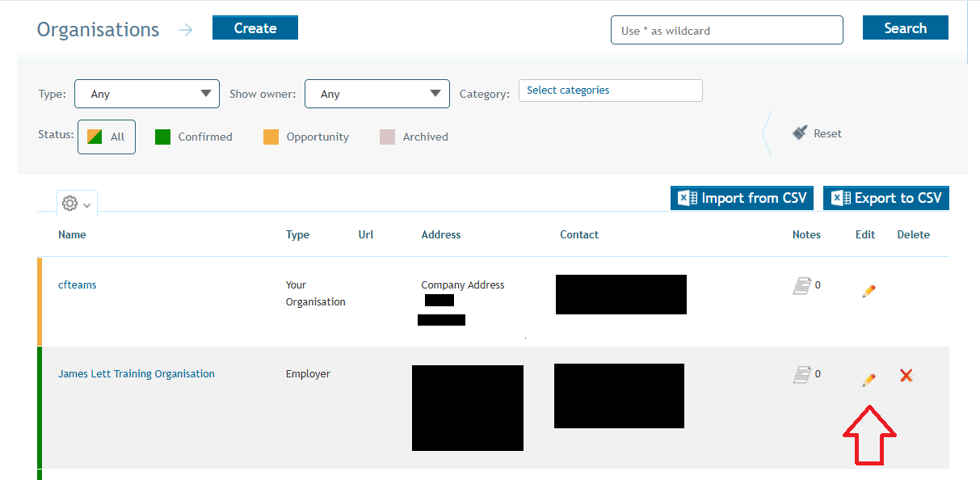Click the Url column header
This screenshot has width=980, height=480.
(x=366, y=234)
